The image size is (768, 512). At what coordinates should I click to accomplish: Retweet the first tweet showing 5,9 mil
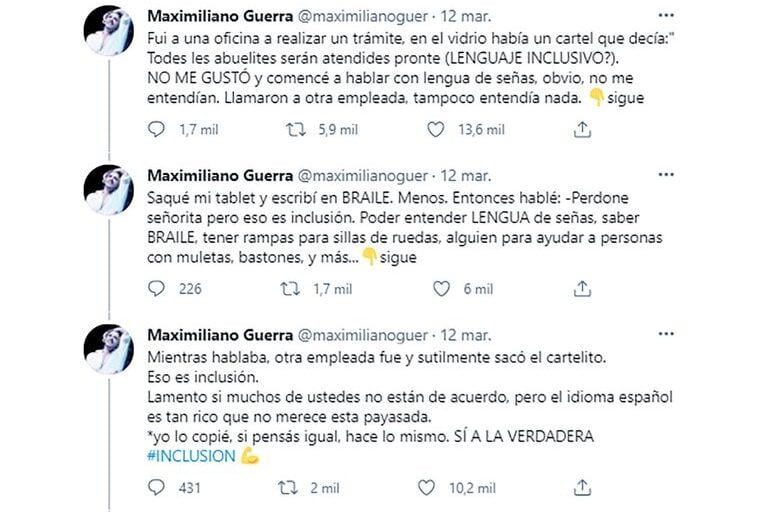[296, 129]
